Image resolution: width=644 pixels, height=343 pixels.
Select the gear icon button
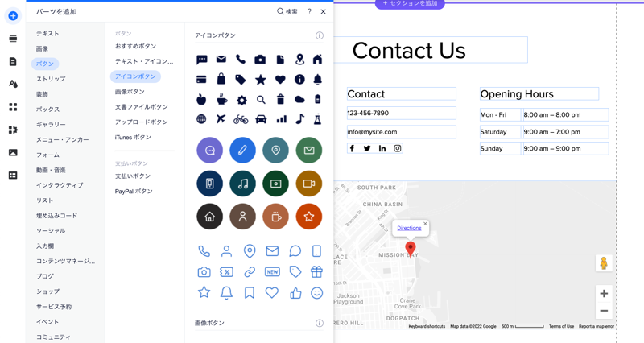[242, 100]
